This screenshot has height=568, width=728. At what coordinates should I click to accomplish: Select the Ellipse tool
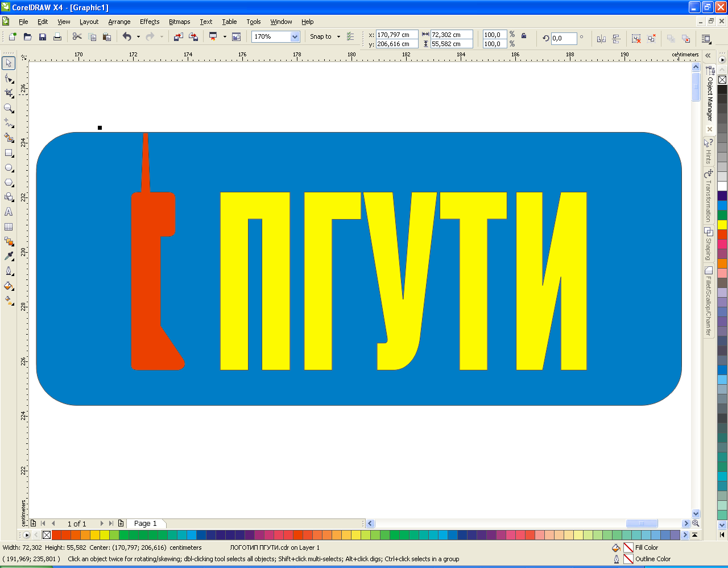pyautogui.click(x=9, y=167)
